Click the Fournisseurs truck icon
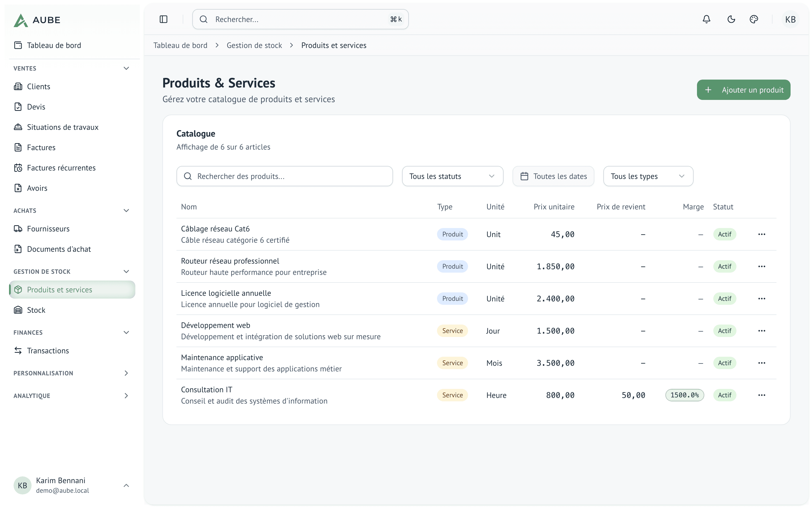The image size is (812, 508). (18, 229)
